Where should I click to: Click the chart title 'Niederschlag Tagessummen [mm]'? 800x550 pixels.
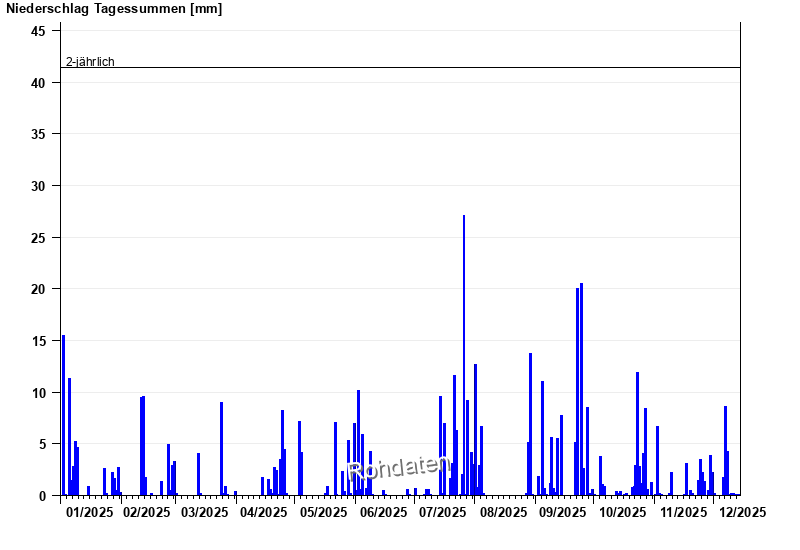pos(112,9)
